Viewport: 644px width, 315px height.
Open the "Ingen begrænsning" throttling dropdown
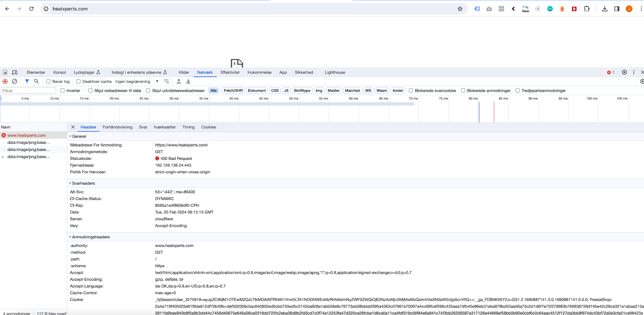tap(137, 81)
